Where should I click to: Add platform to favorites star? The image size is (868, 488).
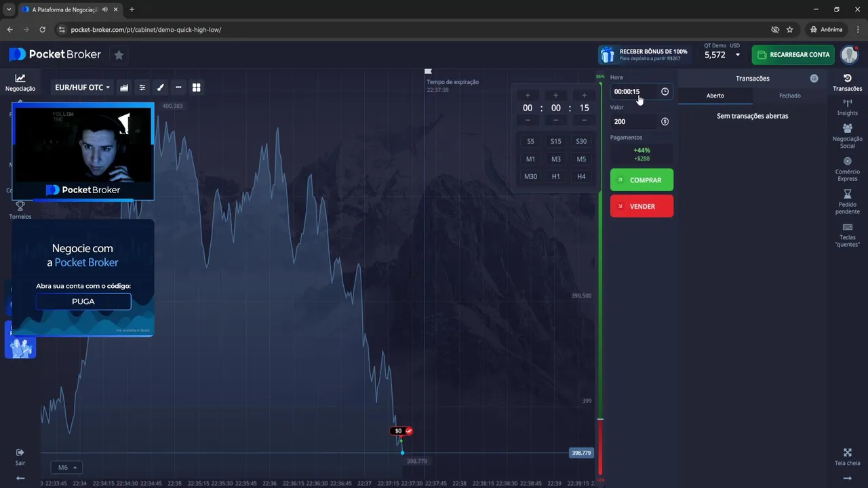click(x=119, y=55)
